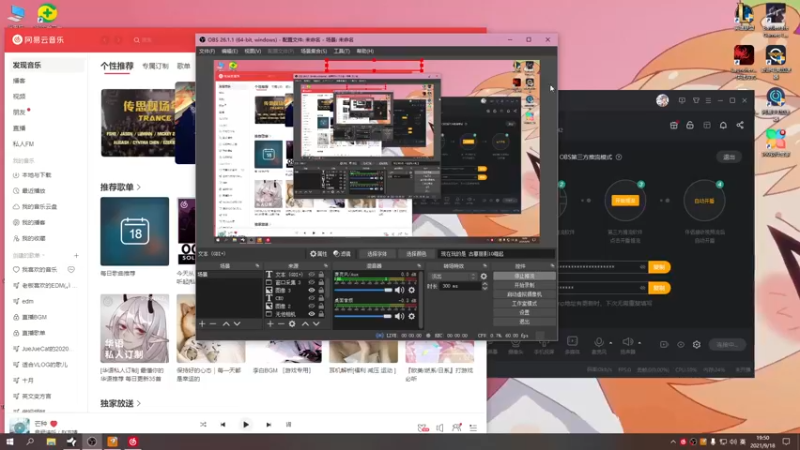This screenshot has height=450, width=800.
Task: Remove the selected scene in OBS
Action: click(213, 324)
